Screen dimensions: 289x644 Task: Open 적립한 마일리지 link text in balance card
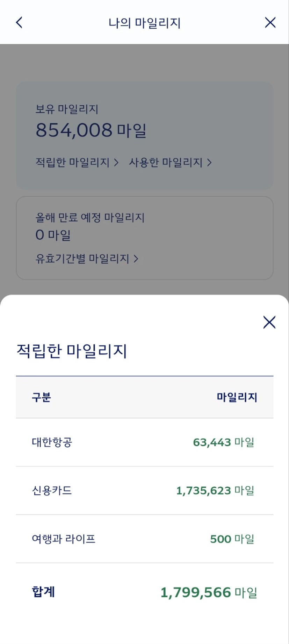[73, 163]
